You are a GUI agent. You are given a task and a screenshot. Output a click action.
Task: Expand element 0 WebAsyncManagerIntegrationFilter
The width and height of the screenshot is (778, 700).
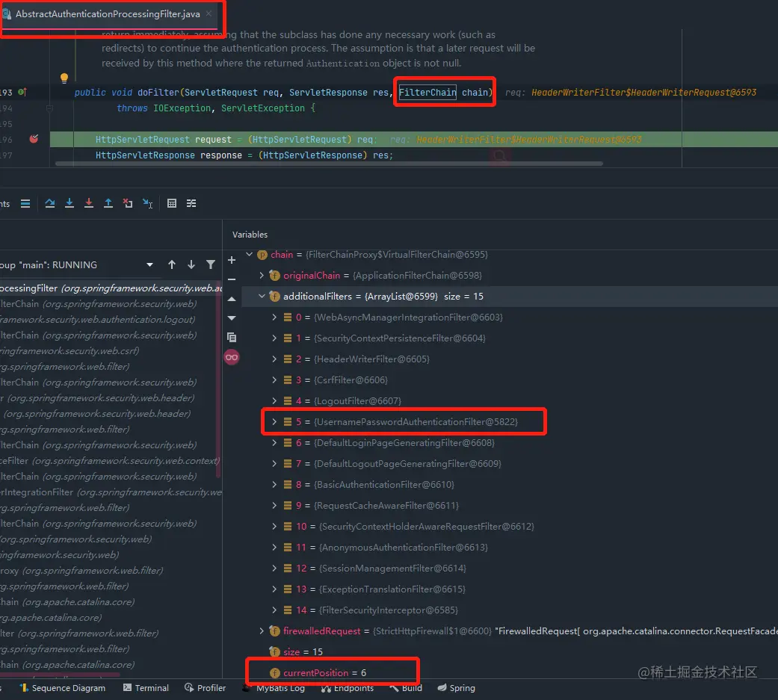click(274, 317)
